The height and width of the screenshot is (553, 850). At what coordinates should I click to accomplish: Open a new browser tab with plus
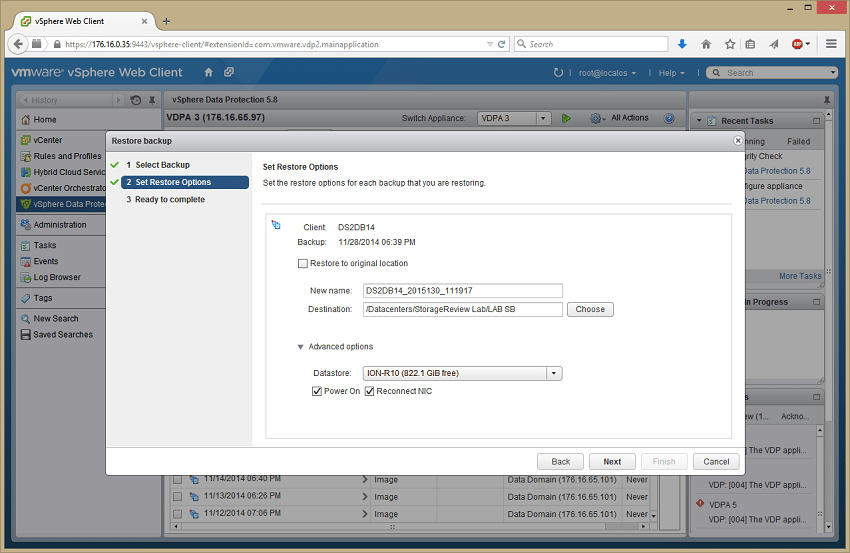(x=166, y=21)
